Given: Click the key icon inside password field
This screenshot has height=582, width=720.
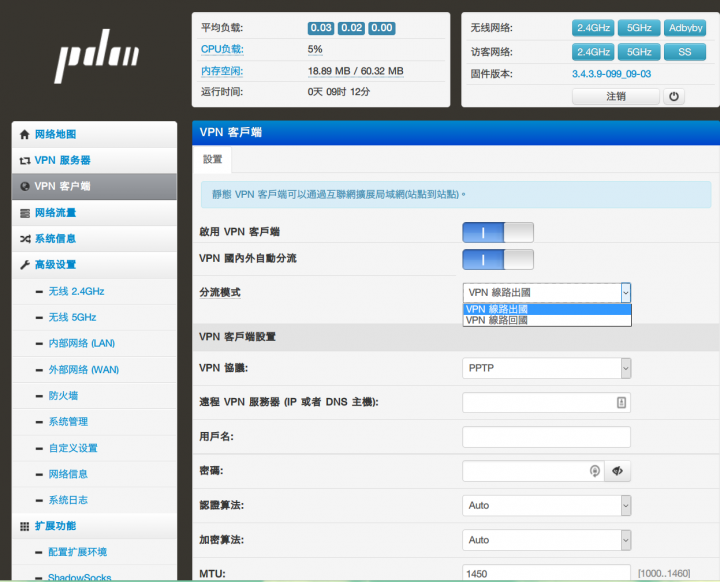Looking at the screenshot, I should tap(595, 471).
